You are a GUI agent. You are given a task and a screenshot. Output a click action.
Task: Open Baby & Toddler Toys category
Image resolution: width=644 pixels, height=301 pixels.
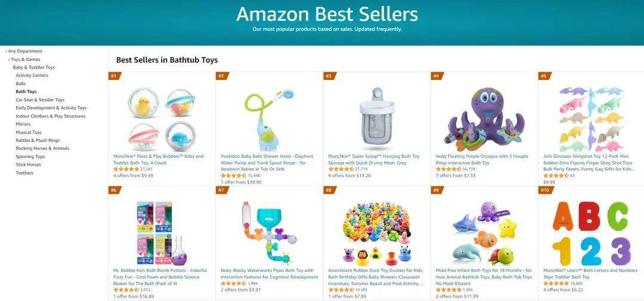tap(33, 67)
